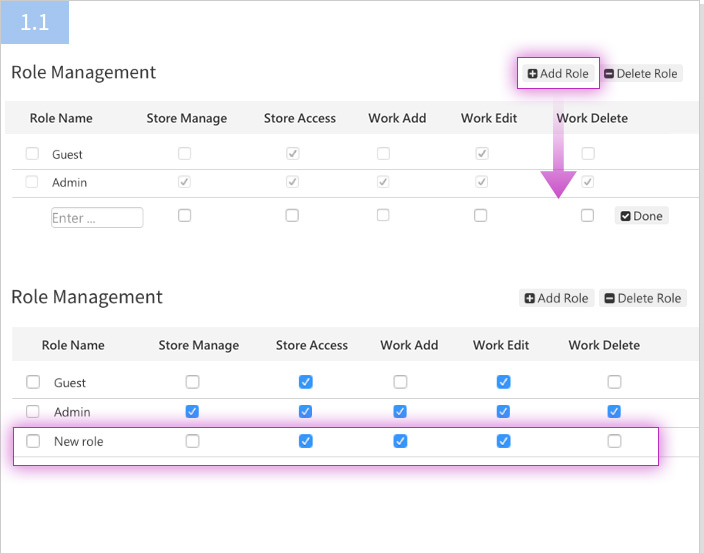Uncheck Store Access for New role
The width and height of the screenshot is (704, 553).
coord(306,441)
